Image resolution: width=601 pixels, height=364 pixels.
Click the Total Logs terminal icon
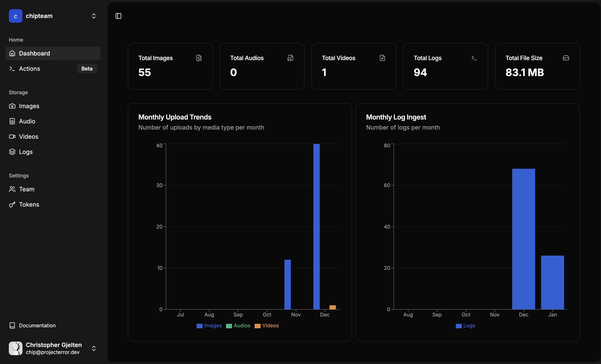click(474, 58)
